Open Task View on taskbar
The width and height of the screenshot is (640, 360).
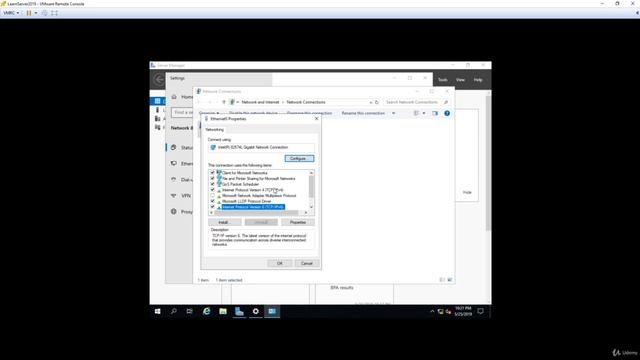[190, 311]
